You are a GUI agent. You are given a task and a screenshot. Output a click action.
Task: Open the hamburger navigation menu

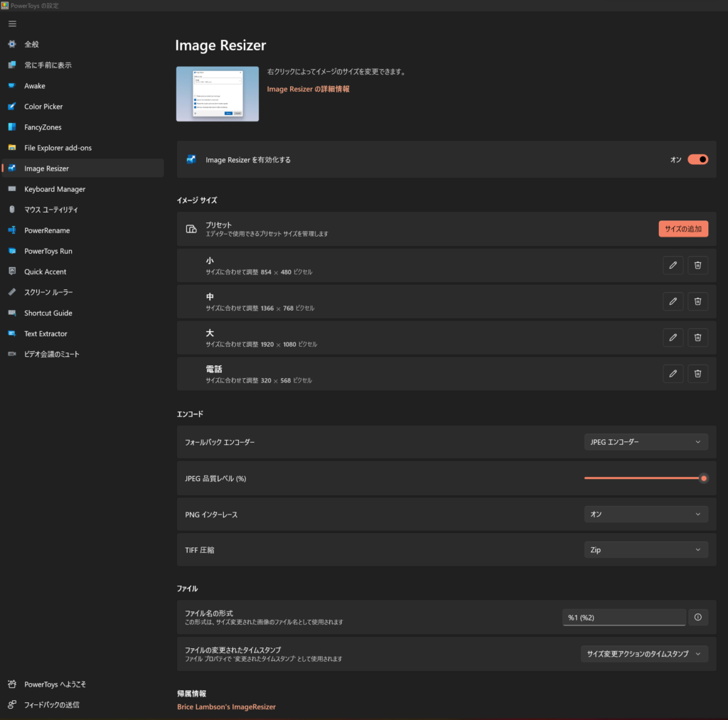tap(13, 23)
